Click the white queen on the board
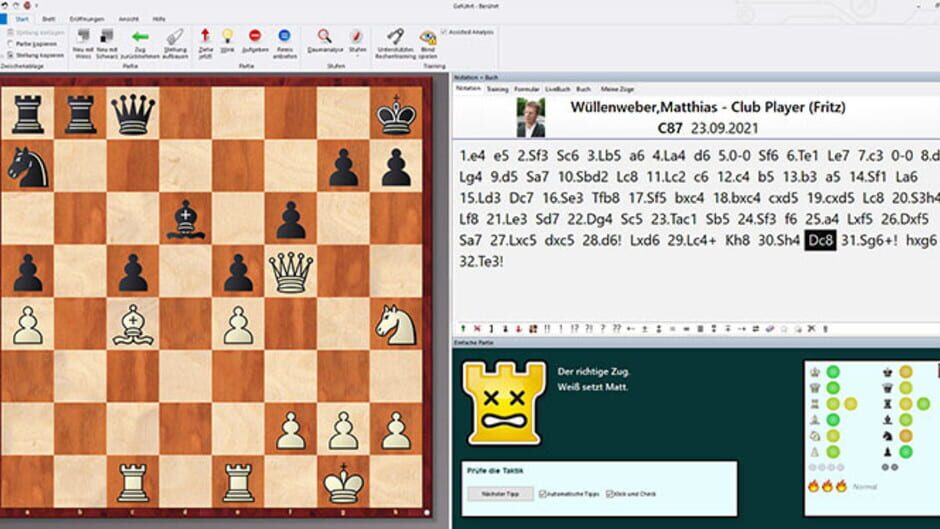This screenshot has width=940, height=529. click(x=291, y=271)
